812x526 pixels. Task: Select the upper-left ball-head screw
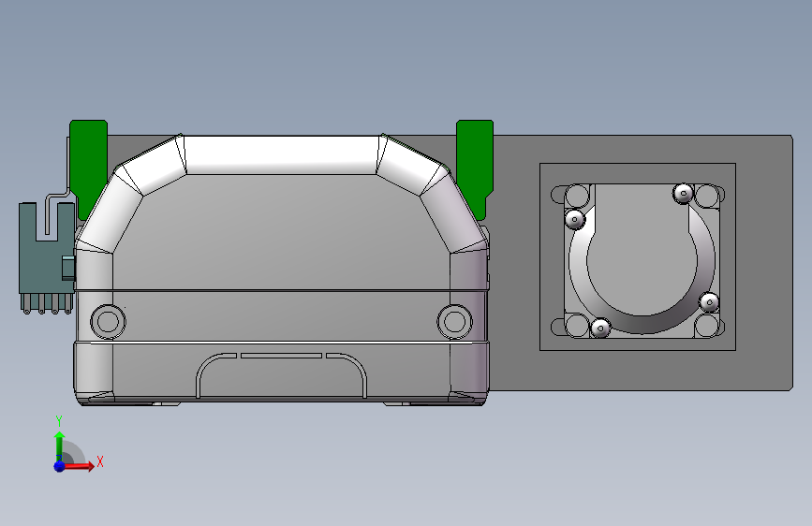[574, 219]
